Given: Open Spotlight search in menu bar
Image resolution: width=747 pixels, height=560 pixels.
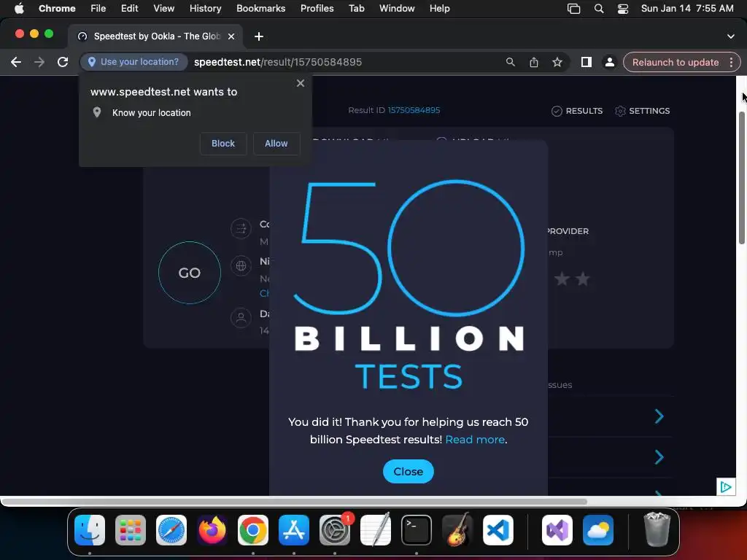Looking at the screenshot, I should pos(599,9).
